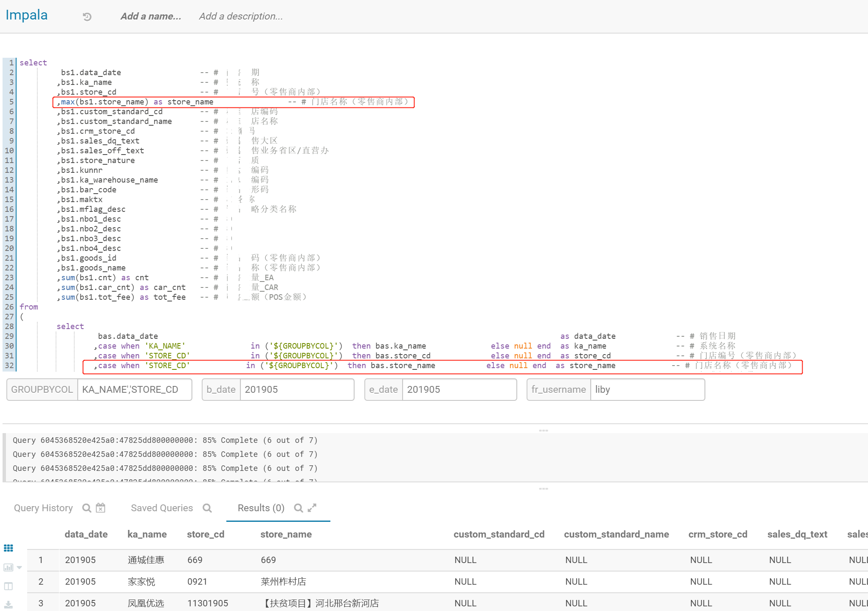Click Add a name field
The width and height of the screenshot is (868, 611).
click(151, 16)
